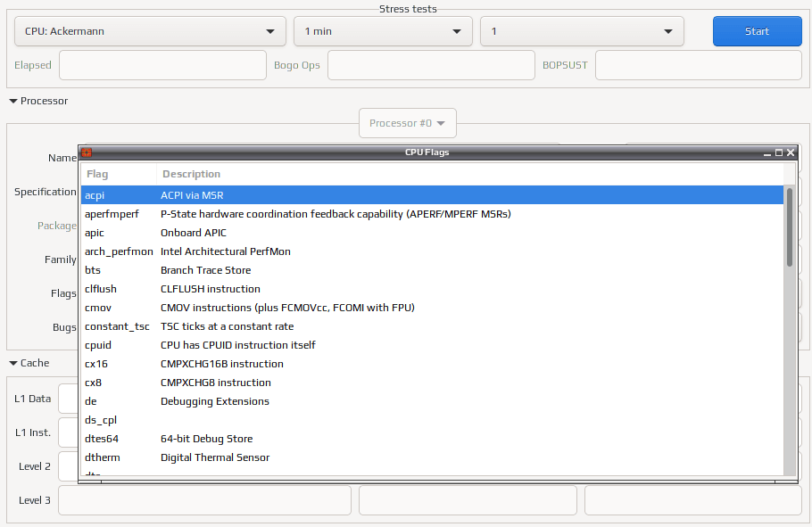Minimize the CPU Flags window
Image resolution: width=812 pixels, height=527 pixels.
point(767,152)
